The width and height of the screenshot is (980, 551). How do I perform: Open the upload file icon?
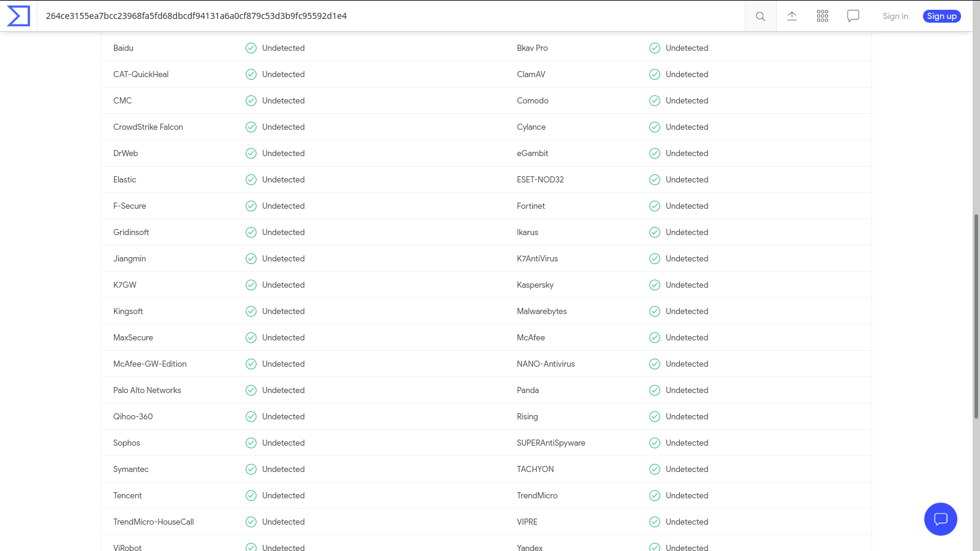pyautogui.click(x=791, y=16)
